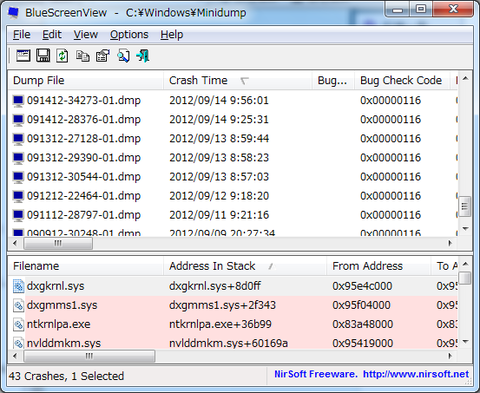480x393 pixels.
Task: Click the Properties toolbar icon
Action: pyautogui.click(x=103, y=56)
